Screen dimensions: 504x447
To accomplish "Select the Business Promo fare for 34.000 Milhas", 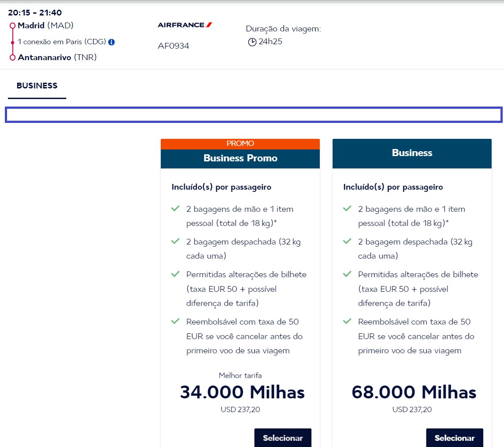I will pyautogui.click(x=283, y=438).
